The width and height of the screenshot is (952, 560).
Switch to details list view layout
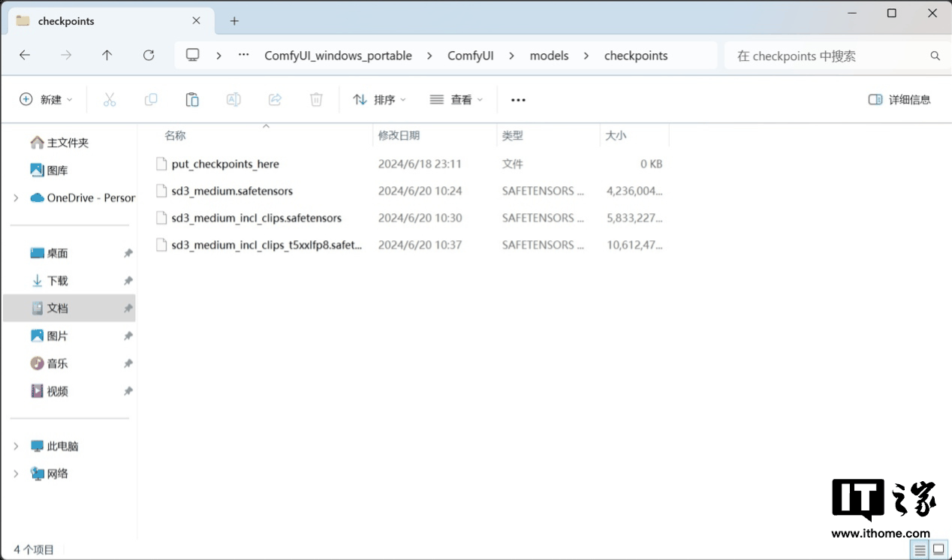click(920, 550)
